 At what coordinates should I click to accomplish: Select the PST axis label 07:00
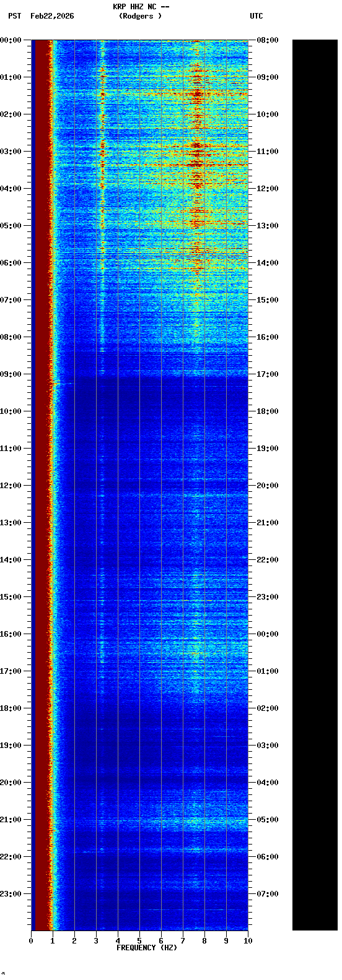(x=11, y=300)
